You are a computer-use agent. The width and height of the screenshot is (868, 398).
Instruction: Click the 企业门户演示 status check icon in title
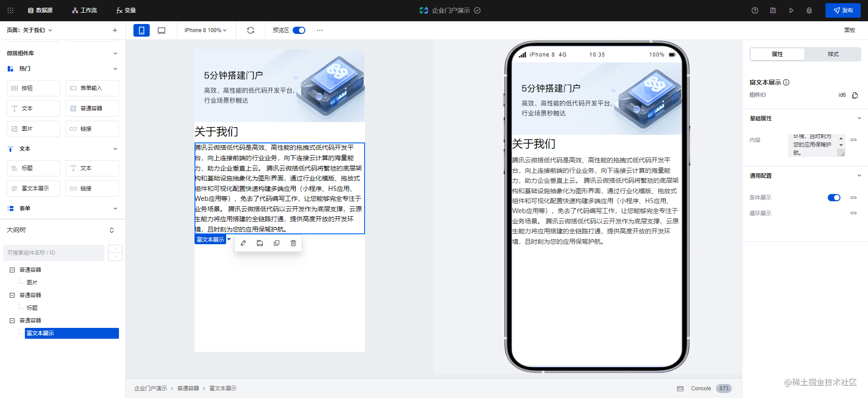point(477,10)
